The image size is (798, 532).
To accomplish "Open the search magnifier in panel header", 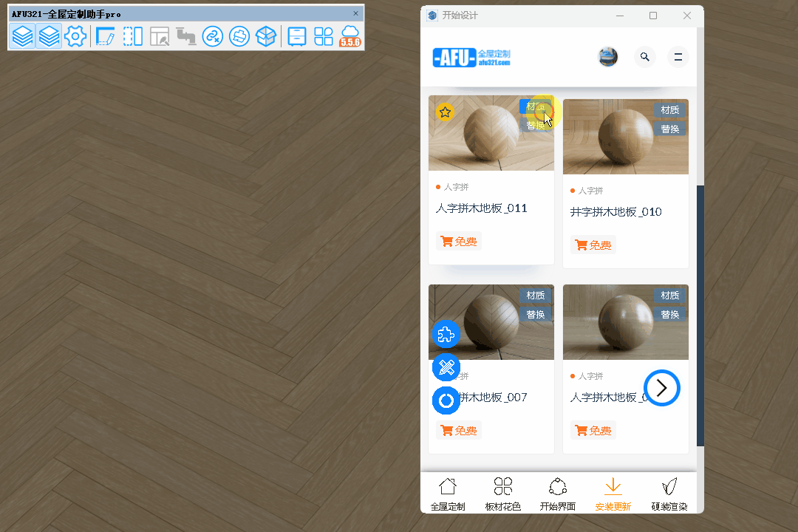I will [645, 57].
